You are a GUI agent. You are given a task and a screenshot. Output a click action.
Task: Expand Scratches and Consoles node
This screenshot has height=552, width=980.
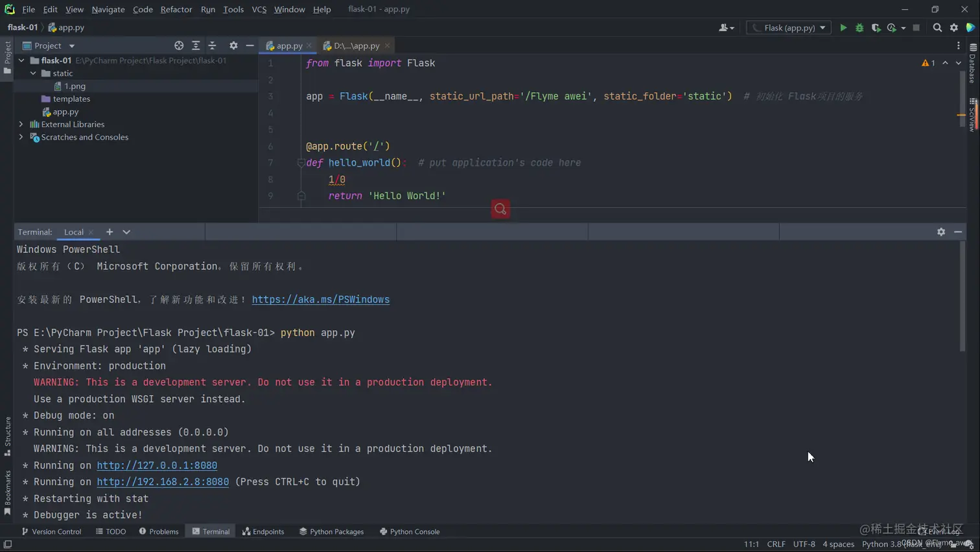coord(21,138)
